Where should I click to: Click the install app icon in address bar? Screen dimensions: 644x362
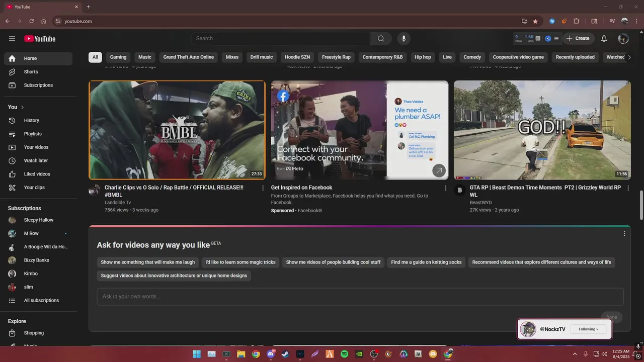pos(524,21)
